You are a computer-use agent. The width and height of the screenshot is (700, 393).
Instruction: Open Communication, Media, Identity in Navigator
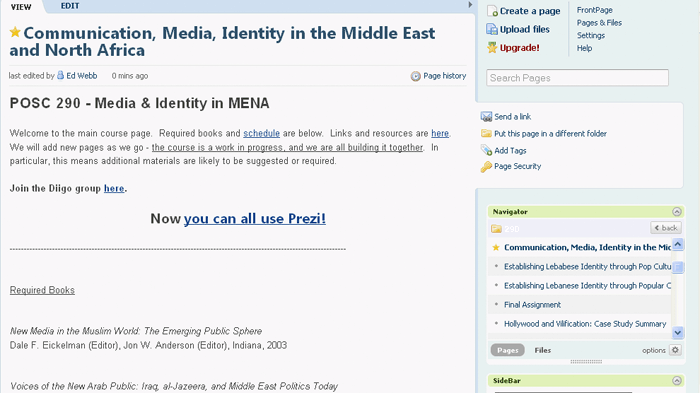click(x=588, y=247)
